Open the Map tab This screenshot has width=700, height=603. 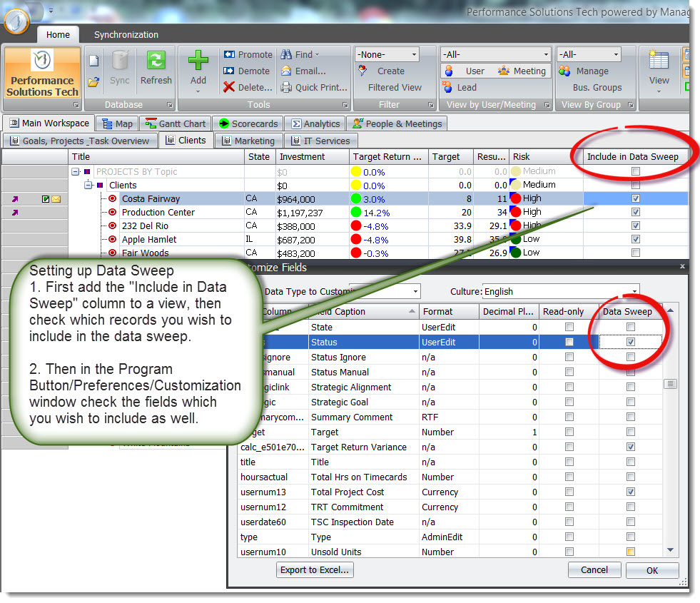[x=118, y=123]
